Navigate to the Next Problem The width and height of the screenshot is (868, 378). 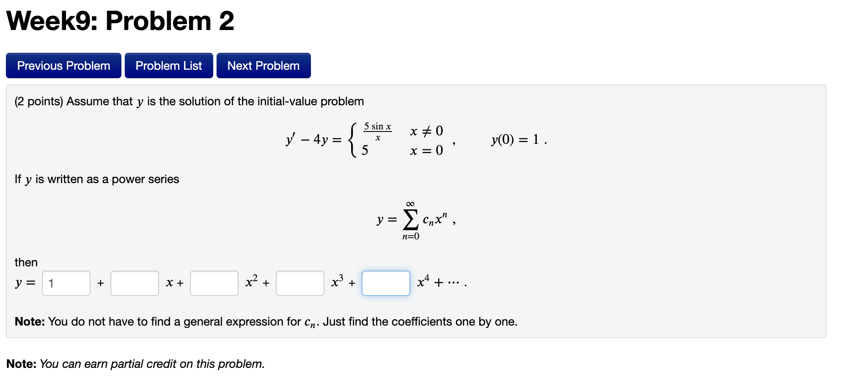[263, 65]
